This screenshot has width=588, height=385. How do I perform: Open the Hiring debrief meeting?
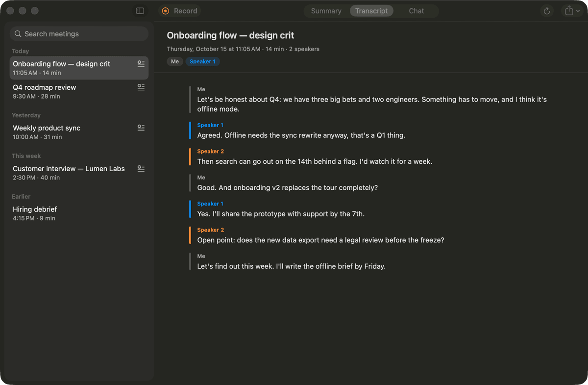(x=79, y=214)
